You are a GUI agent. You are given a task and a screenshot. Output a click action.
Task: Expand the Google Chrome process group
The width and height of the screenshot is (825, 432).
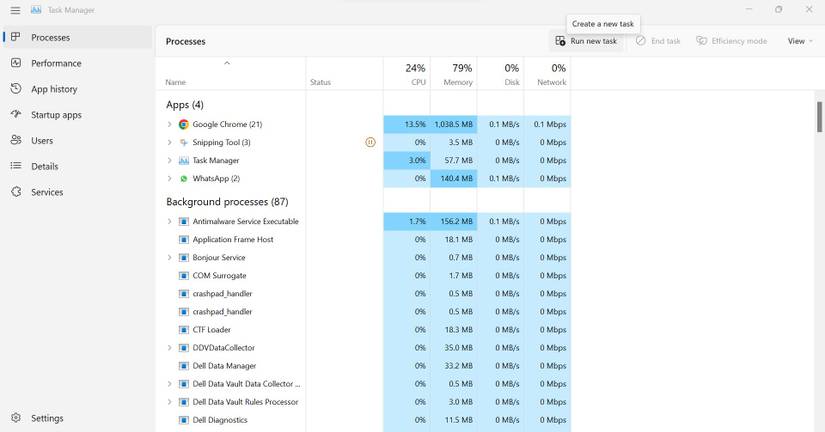169,124
